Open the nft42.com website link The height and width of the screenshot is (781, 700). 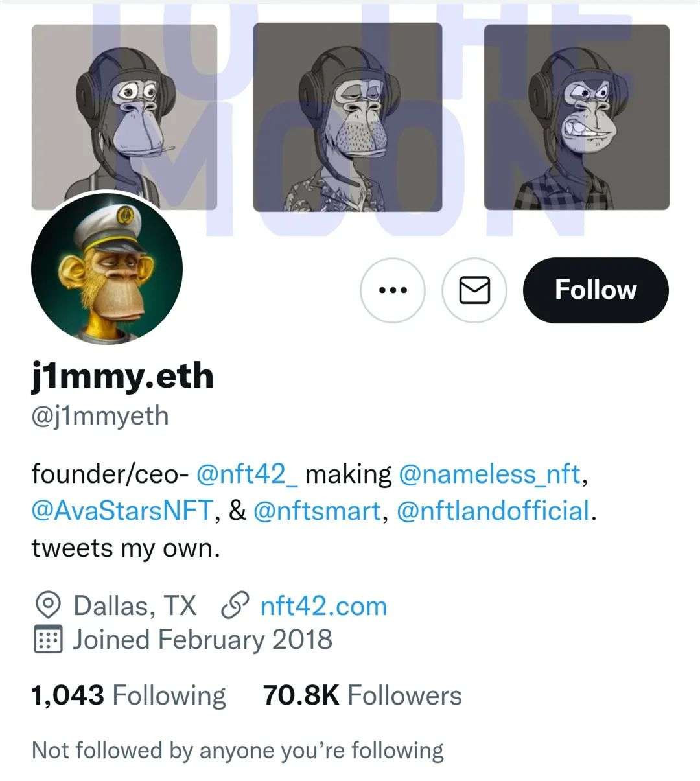pos(323,606)
